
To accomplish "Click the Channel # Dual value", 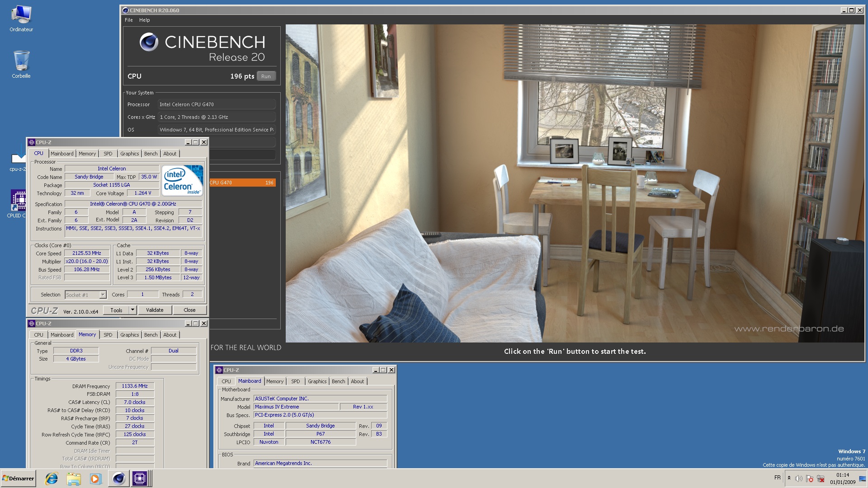I will (x=174, y=351).
